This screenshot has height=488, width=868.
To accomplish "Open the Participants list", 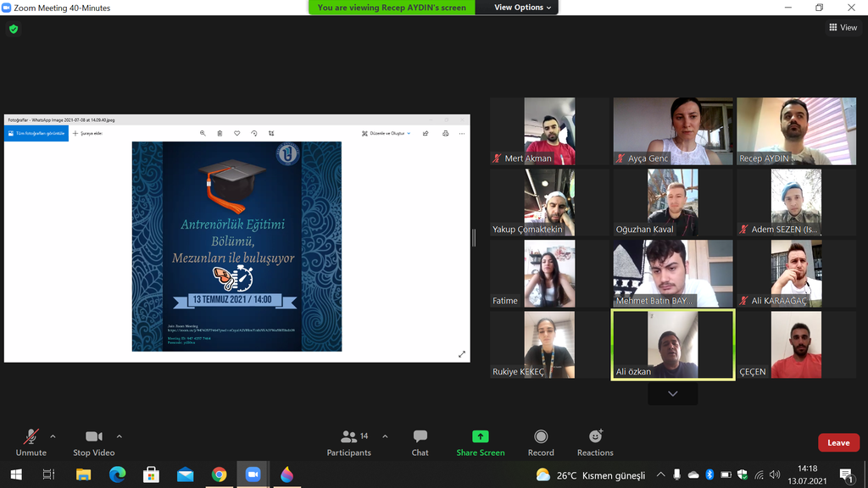I will tap(349, 442).
